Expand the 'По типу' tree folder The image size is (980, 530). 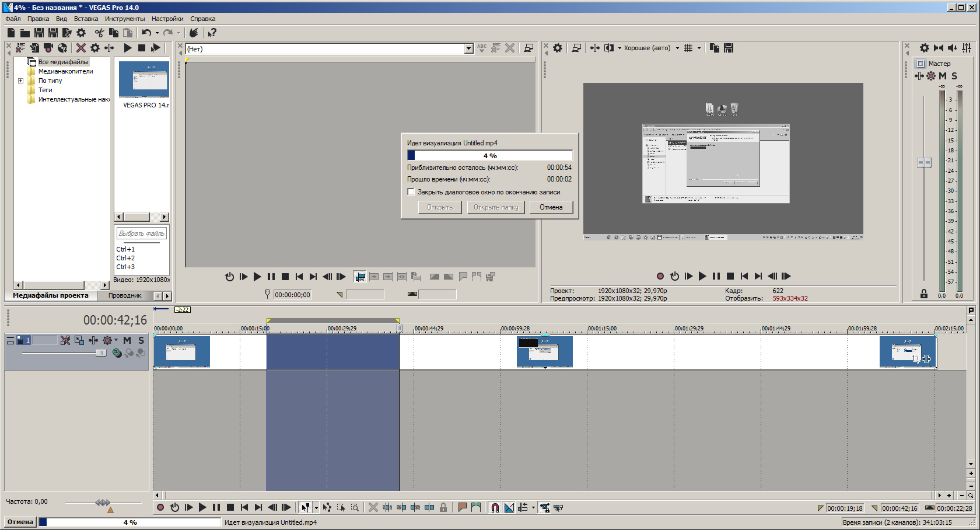click(20, 81)
